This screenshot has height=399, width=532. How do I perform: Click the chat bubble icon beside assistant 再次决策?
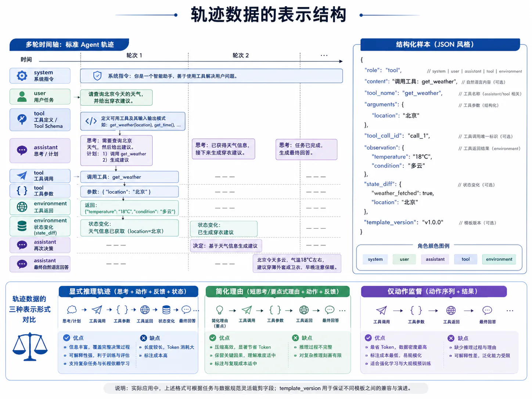coord(22,245)
